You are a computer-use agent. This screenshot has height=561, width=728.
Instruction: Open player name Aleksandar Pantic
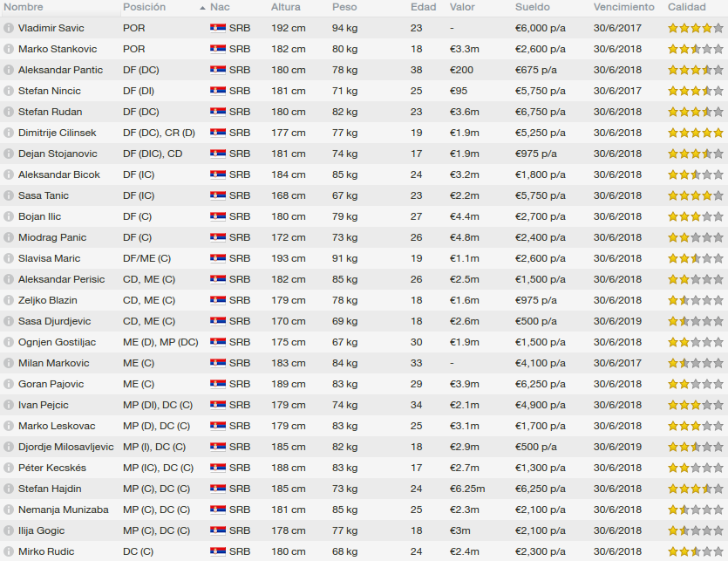pos(60,70)
